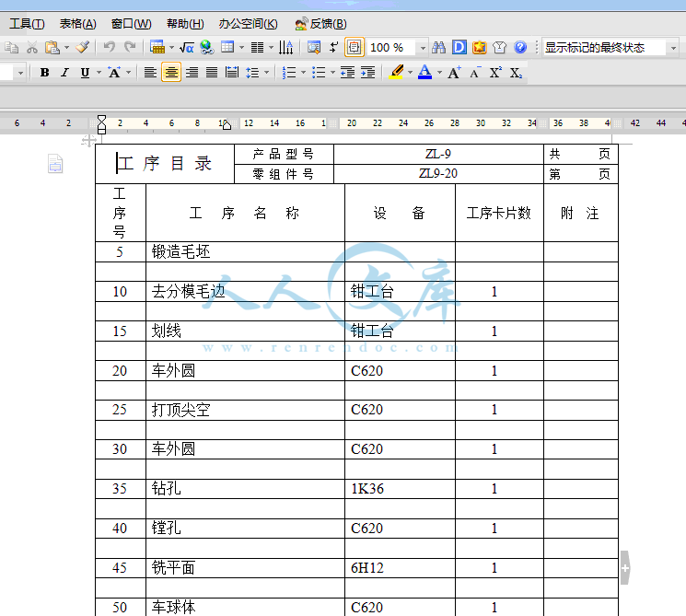
Task: Open the 表格(A) menu
Action: pos(78,24)
